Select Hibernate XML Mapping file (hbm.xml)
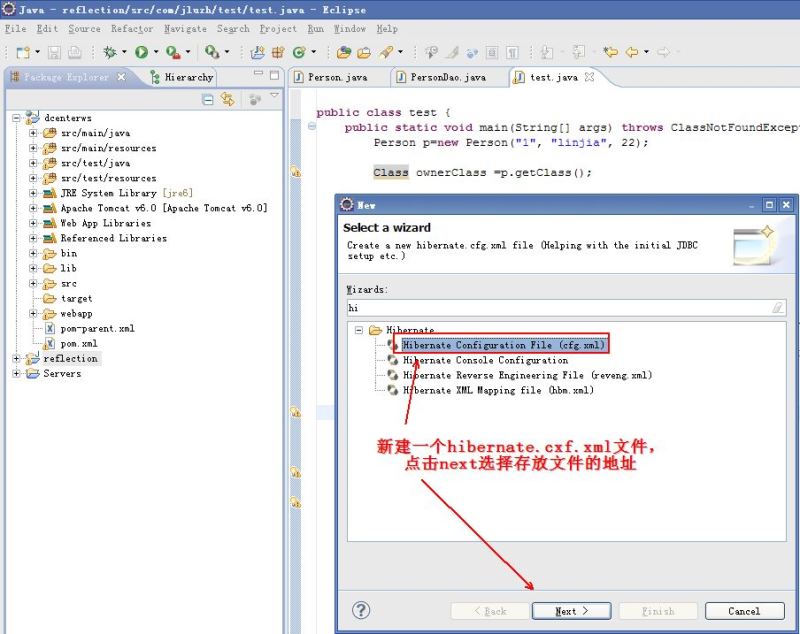The height and width of the screenshot is (634, 800). (498, 390)
